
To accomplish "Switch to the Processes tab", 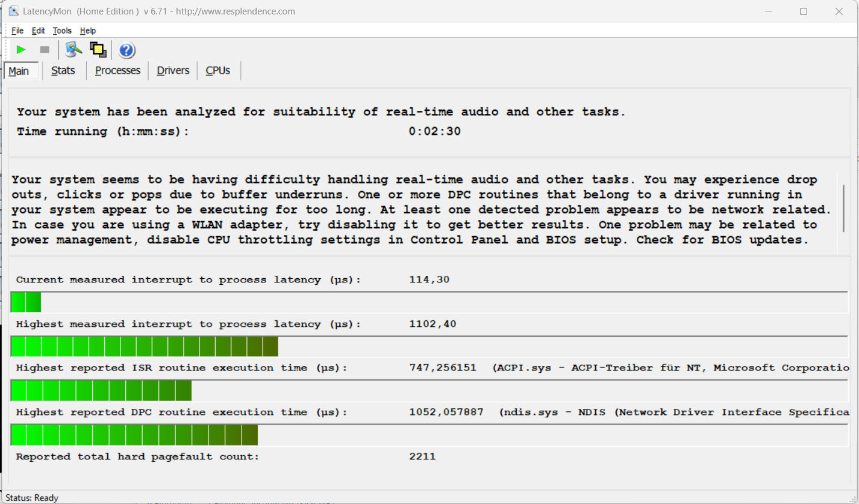I will point(117,70).
